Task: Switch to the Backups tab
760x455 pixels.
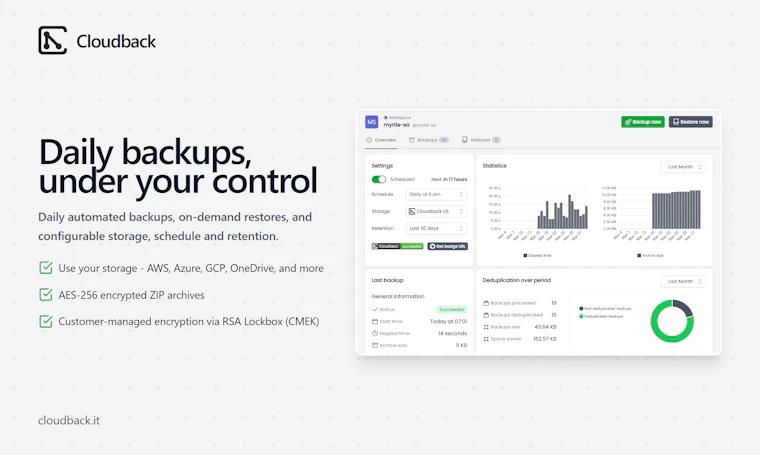Action: pyautogui.click(x=428, y=140)
